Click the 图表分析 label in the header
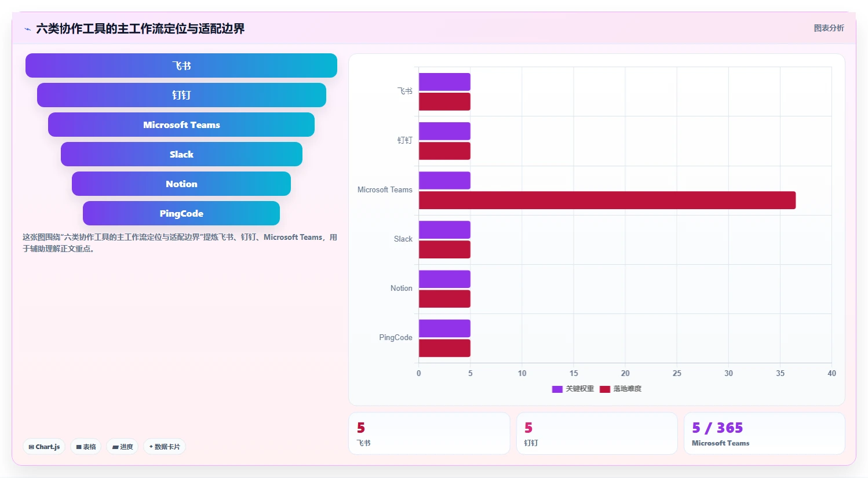Viewport: 868px width, 478px height. pos(829,28)
